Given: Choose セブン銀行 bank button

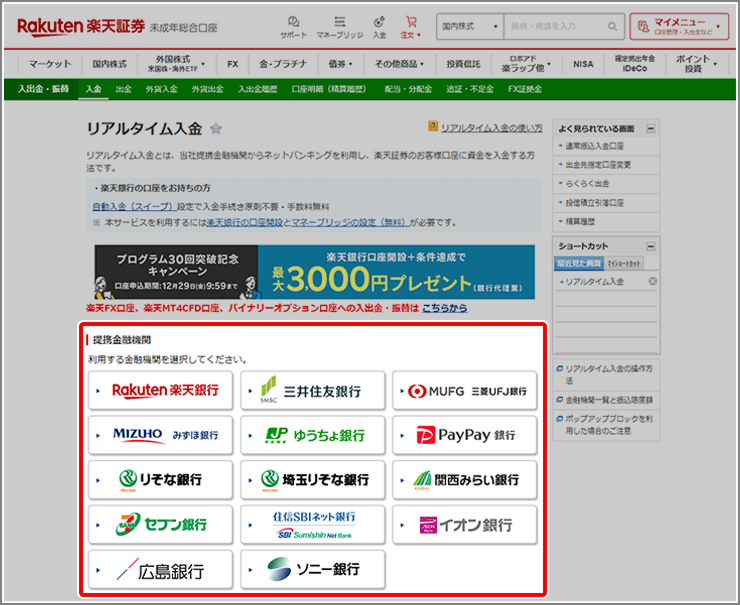Looking at the screenshot, I should pos(160,525).
